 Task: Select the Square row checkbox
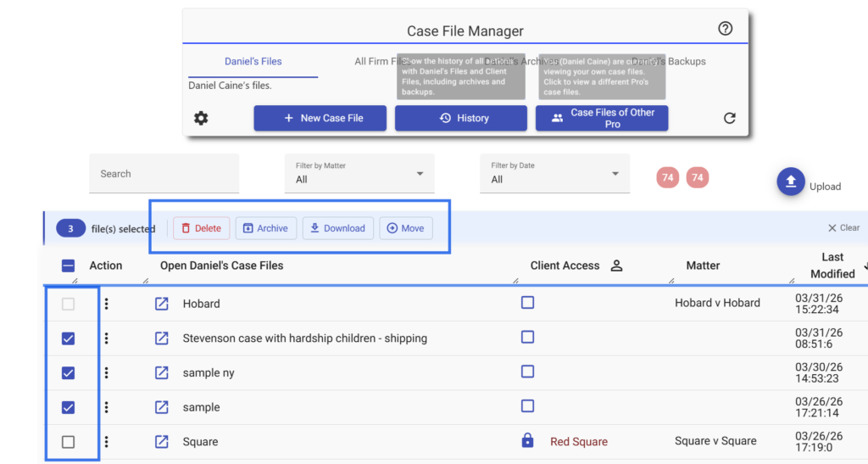[69, 442]
